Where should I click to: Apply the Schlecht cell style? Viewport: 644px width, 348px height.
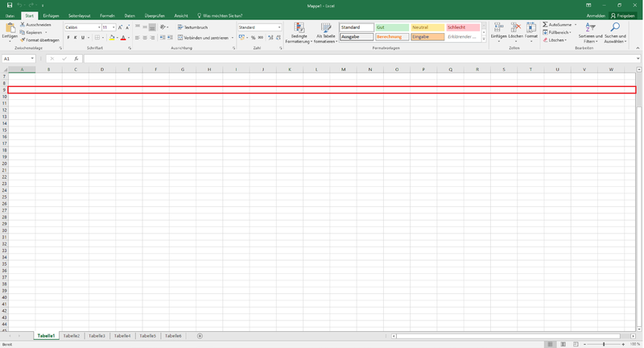click(463, 27)
